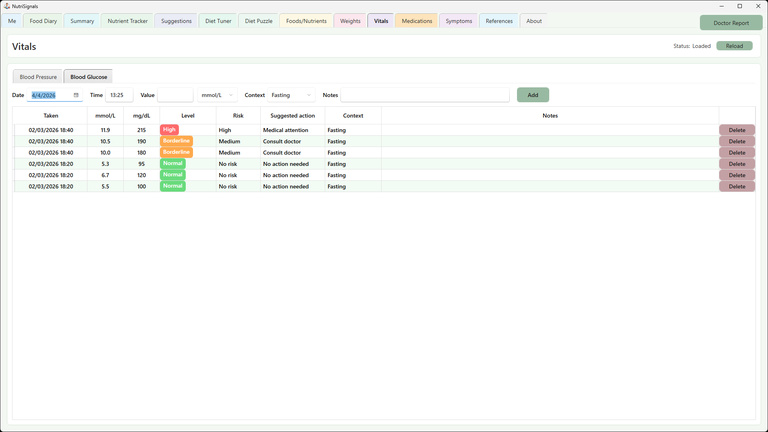Delete the 11.9 mmol/L High reading
The image size is (768, 432).
pos(737,130)
